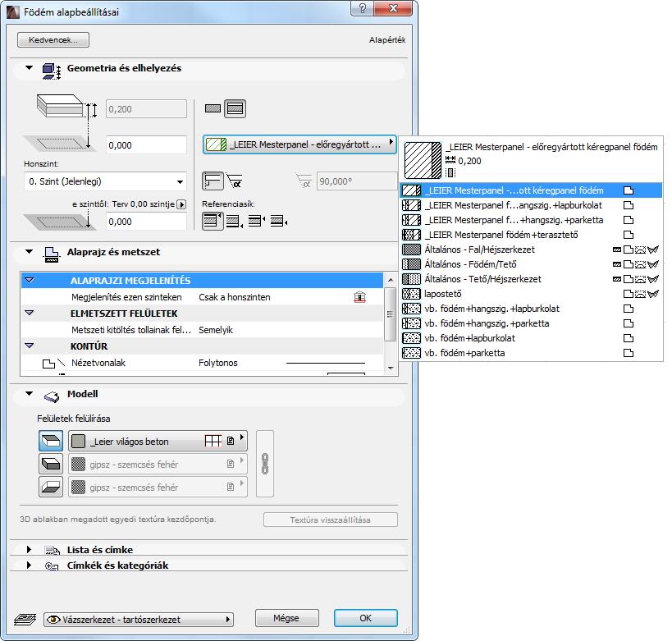Select the basic slab structure icon
Image resolution: width=672 pixels, height=641 pixels.
213,108
